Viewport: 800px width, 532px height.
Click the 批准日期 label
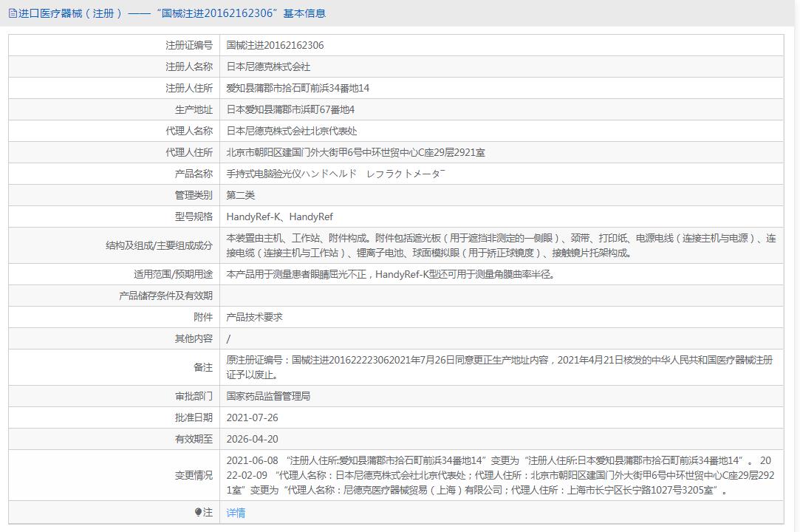click(x=194, y=417)
